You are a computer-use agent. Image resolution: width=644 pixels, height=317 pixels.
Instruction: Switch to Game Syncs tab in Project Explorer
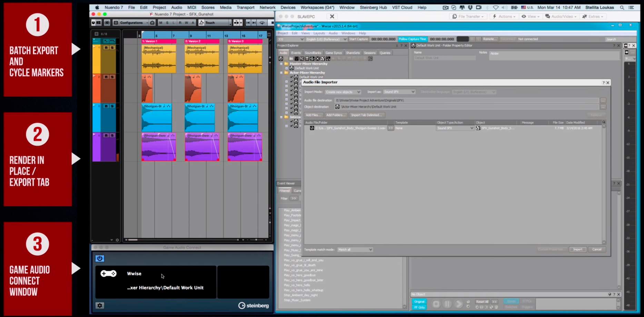pyautogui.click(x=334, y=53)
